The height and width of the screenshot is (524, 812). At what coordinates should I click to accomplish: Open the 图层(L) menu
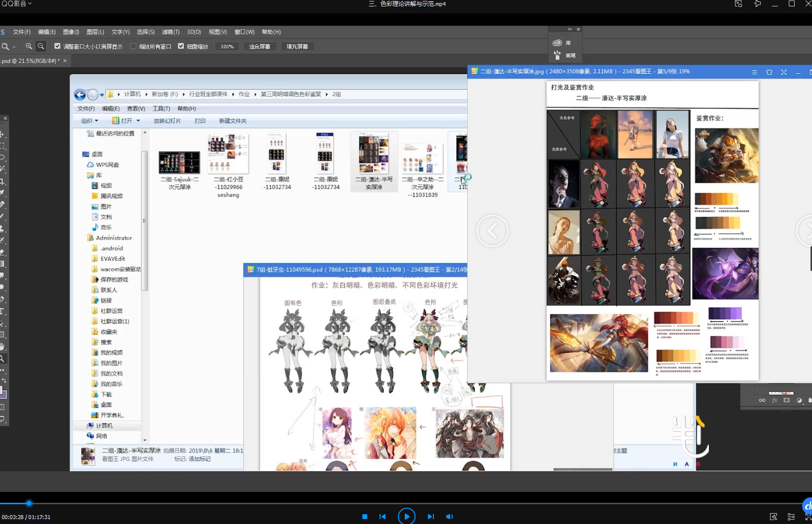pyautogui.click(x=95, y=32)
